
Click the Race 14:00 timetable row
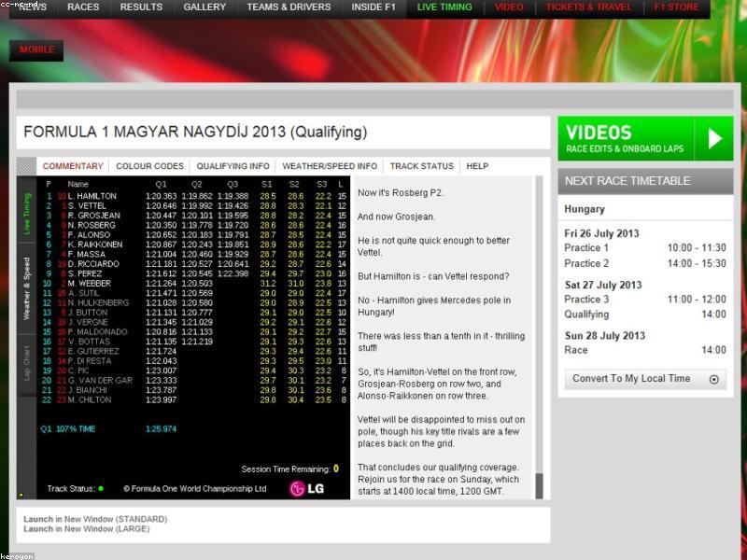645,350
